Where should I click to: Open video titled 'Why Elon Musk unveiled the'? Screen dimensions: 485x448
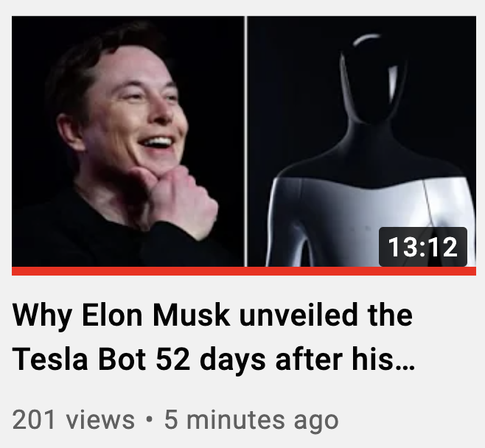[212, 315]
